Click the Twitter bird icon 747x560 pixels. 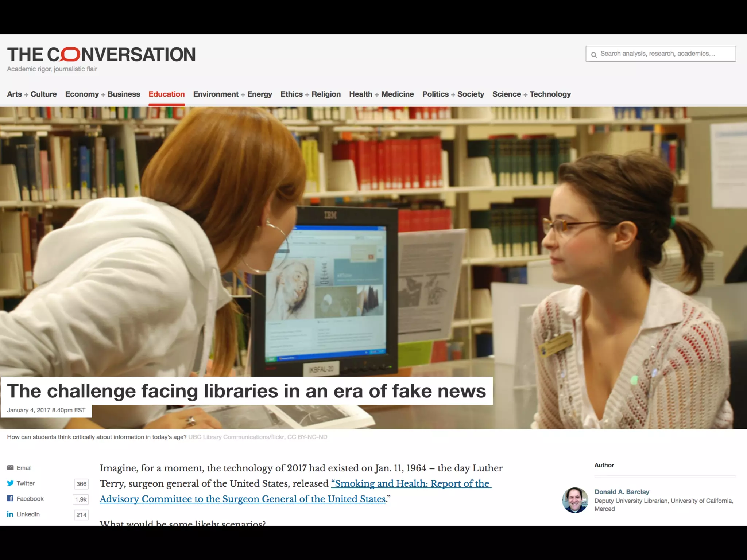[x=10, y=483]
